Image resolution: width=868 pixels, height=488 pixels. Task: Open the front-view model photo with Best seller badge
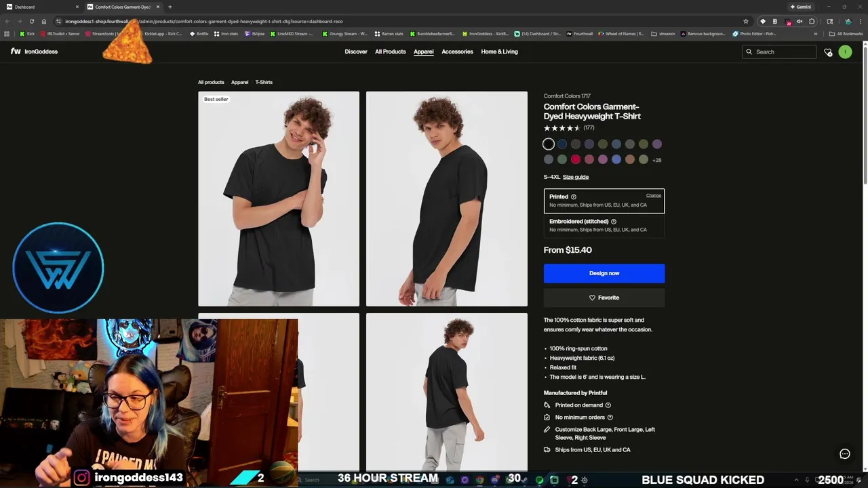279,199
